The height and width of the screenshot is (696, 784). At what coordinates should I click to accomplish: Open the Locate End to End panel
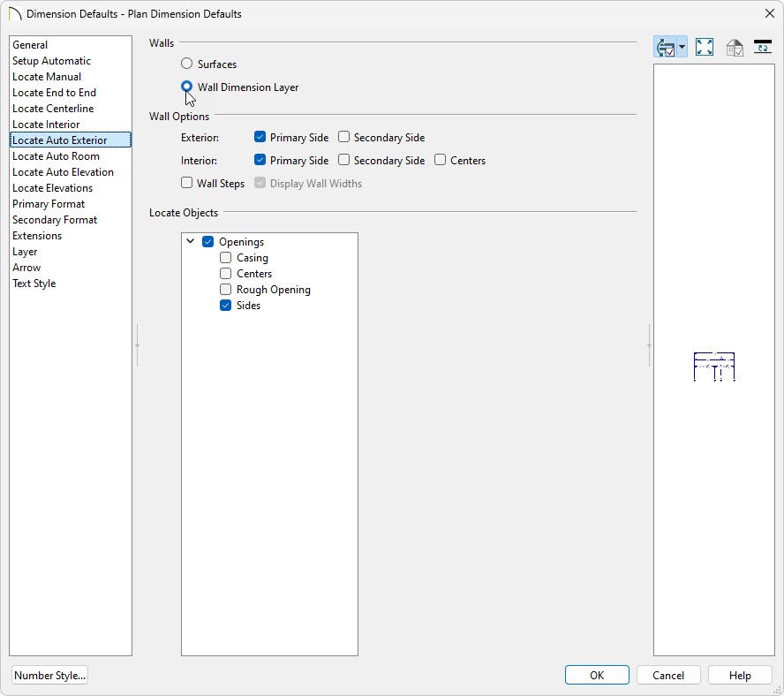coord(71,93)
